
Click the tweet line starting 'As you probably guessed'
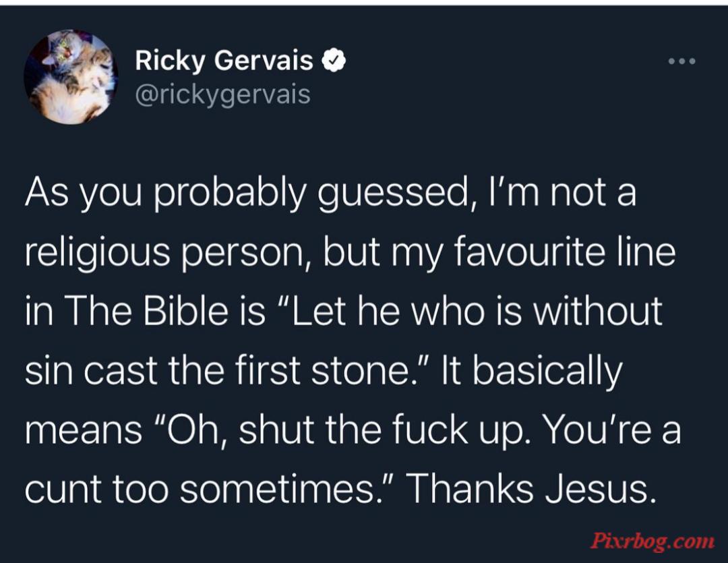330,194
